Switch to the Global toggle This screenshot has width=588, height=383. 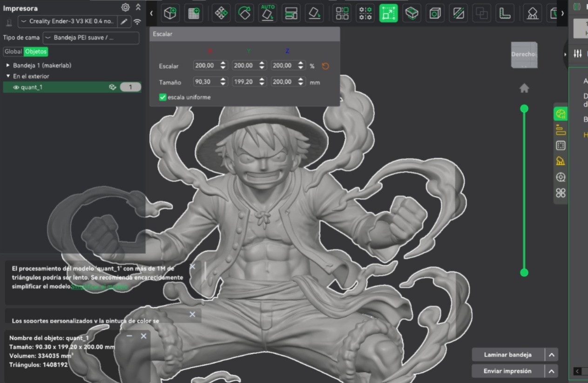point(13,52)
